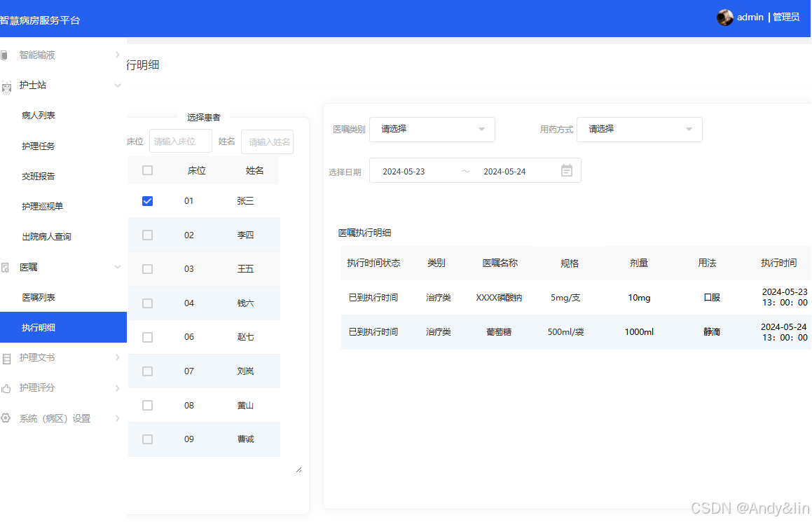Check the checkbox for bed 04 钱六
Viewport: 812px width, 522px height.
pyautogui.click(x=148, y=303)
